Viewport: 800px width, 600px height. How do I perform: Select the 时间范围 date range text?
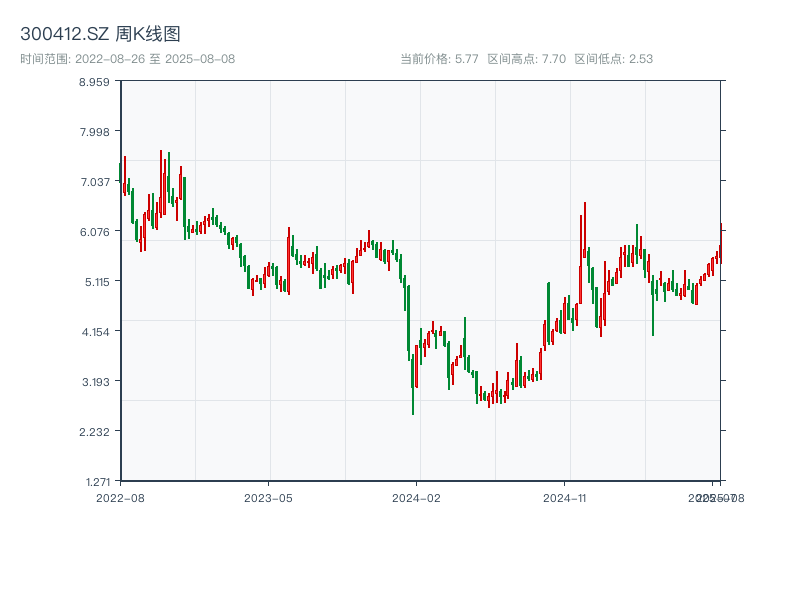(x=128, y=59)
